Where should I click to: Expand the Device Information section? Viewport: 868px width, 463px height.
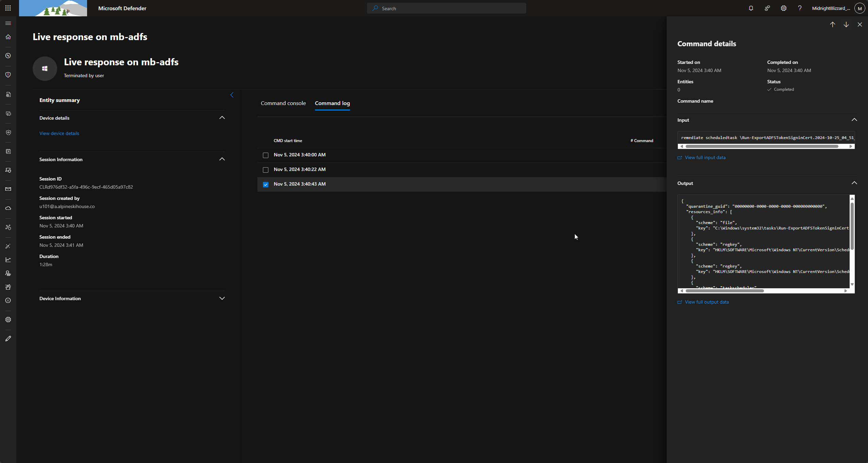click(x=221, y=298)
